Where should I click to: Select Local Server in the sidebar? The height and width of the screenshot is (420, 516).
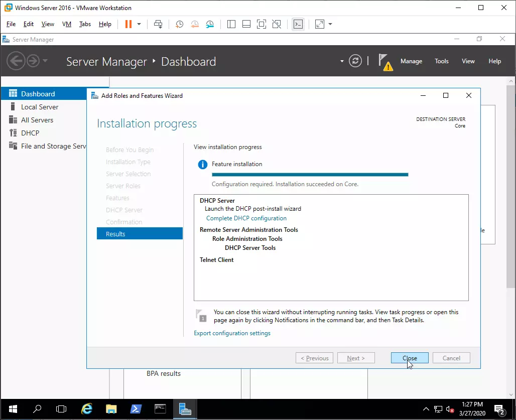coord(44,107)
